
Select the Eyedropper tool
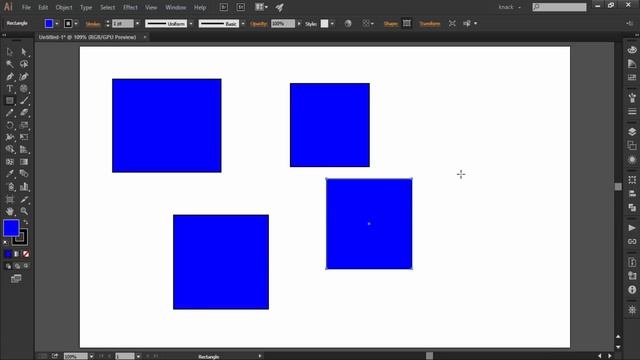9,174
